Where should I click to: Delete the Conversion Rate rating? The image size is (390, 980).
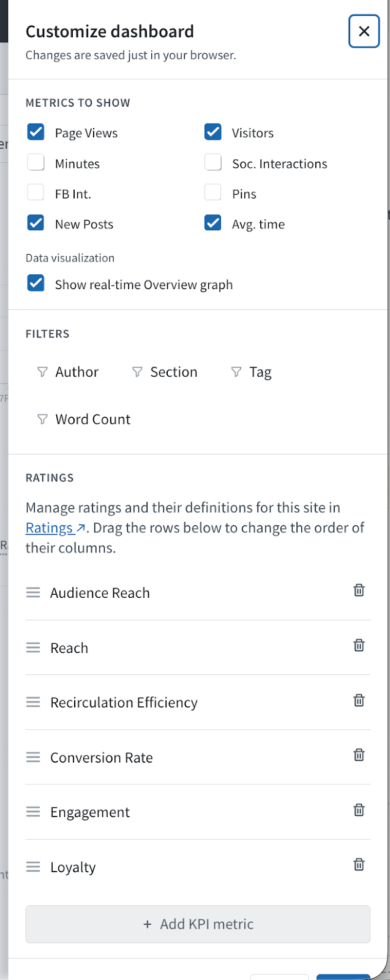tap(359, 755)
